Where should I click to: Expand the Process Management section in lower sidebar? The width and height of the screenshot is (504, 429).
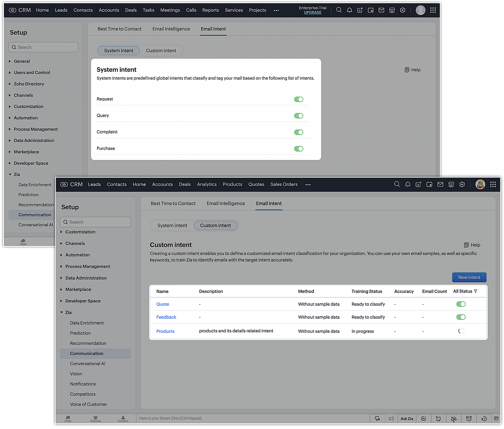coord(87,266)
